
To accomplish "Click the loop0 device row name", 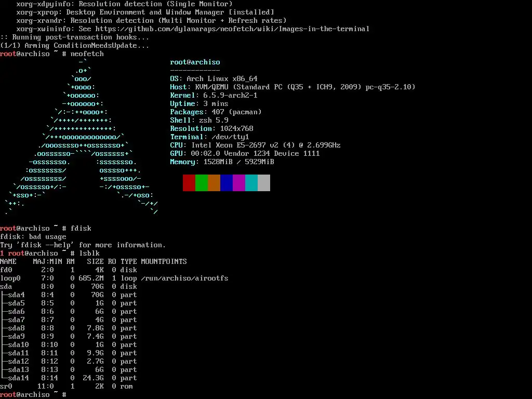I will point(10,278).
